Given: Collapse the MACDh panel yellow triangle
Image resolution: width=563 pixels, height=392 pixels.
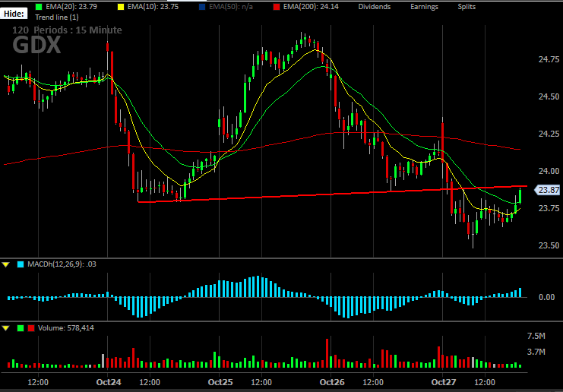Looking at the screenshot, I should pos(5,264).
